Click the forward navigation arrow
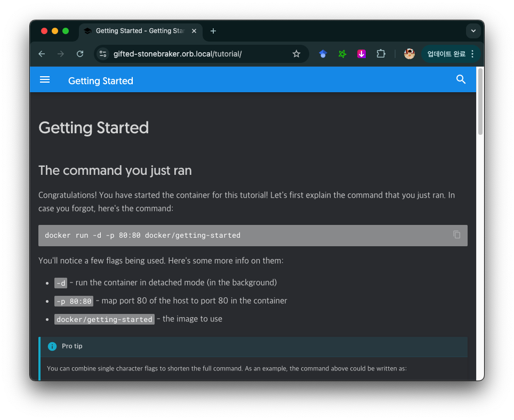 [61, 54]
